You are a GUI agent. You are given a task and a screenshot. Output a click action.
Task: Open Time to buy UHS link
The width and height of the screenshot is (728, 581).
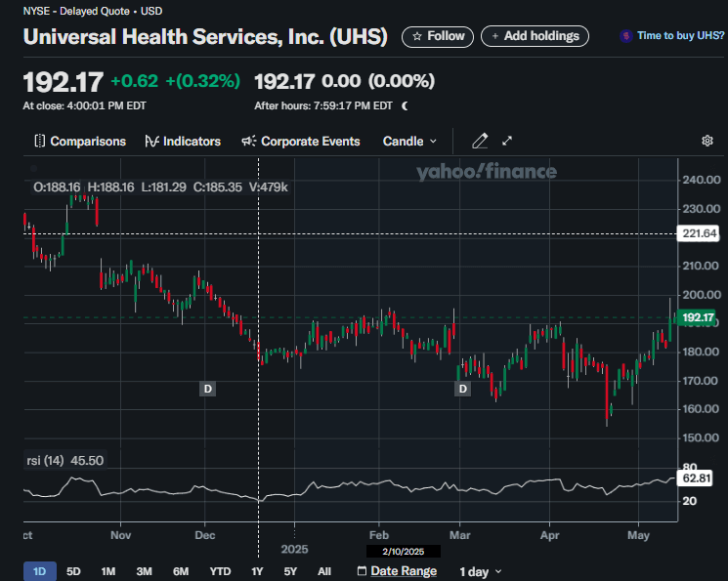point(672,36)
